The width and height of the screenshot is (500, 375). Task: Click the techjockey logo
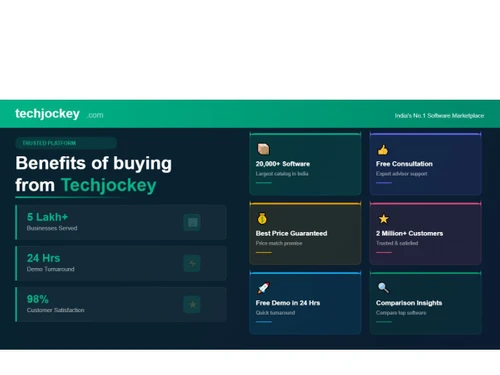click(47, 114)
